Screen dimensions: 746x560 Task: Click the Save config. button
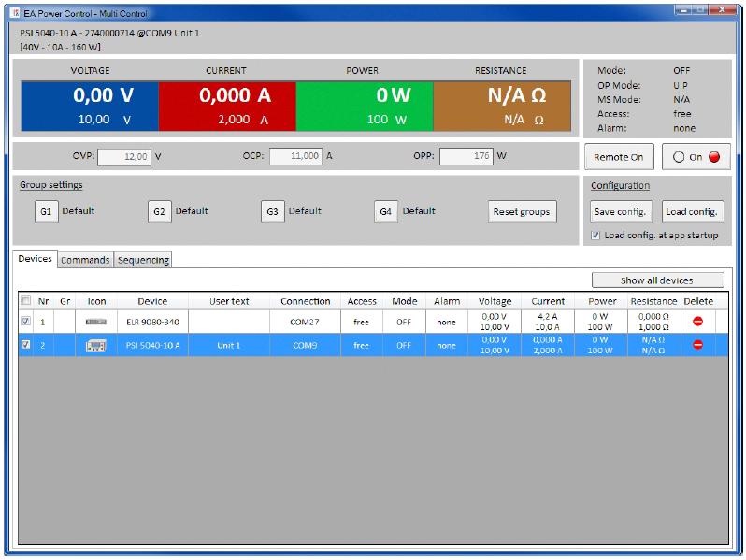click(620, 212)
